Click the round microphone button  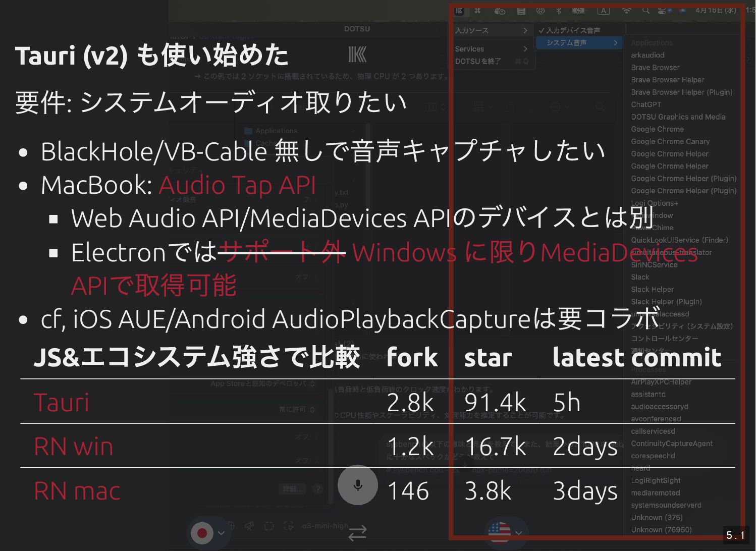pos(358,485)
